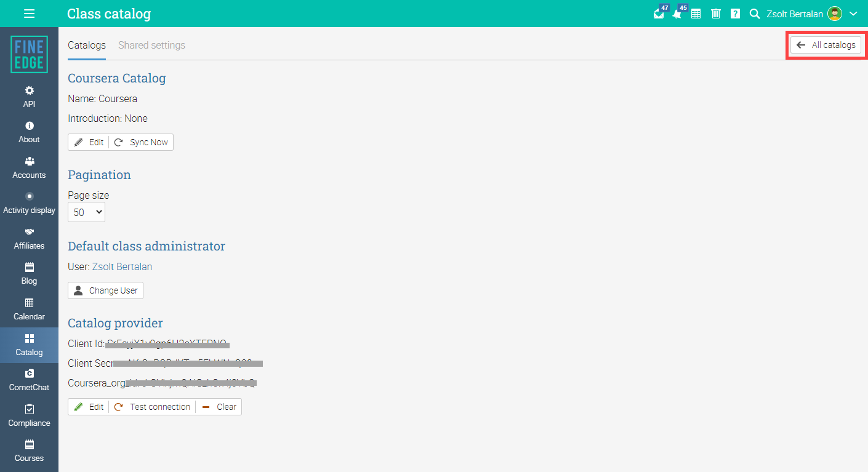Click Test connection button
This screenshot has width=868, height=472.
[152, 407]
